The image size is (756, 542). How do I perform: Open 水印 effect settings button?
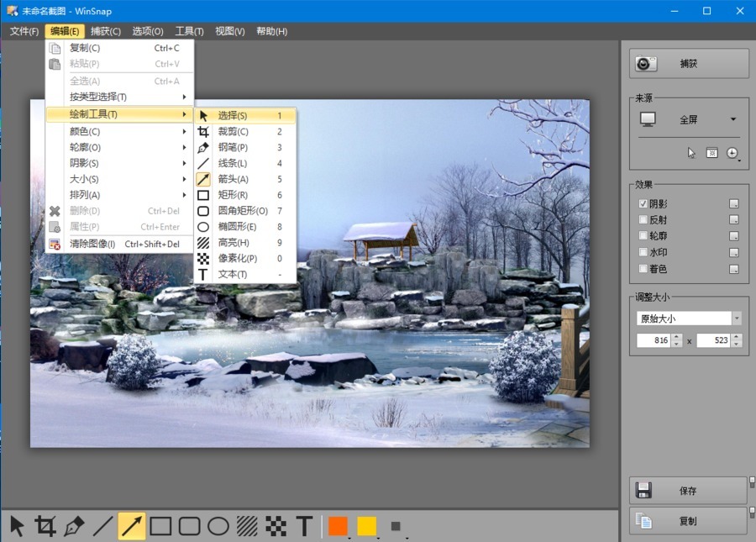click(x=734, y=252)
